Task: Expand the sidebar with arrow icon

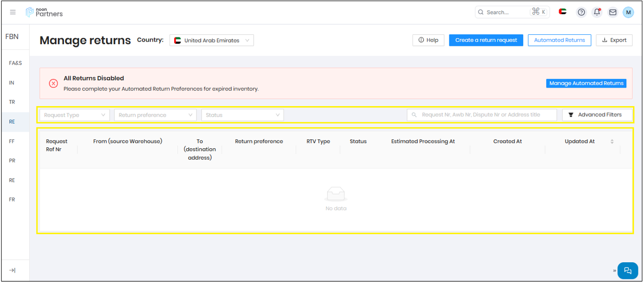Action: point(12,270)
